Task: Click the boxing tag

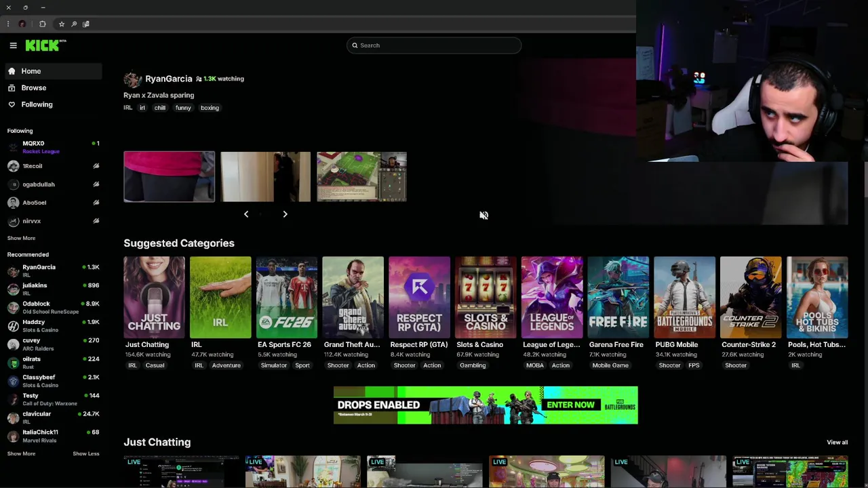Action: click(x=210, y=108)
